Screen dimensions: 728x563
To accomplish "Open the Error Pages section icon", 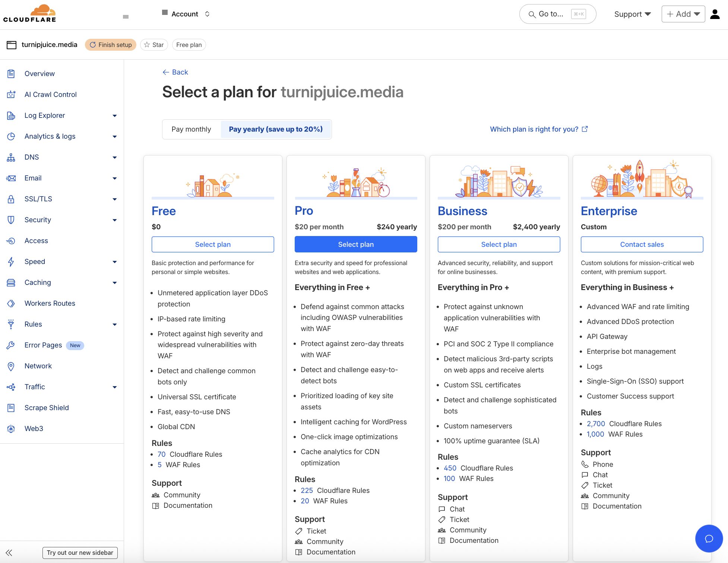I will pyautogui.click(x=11, y=345).
